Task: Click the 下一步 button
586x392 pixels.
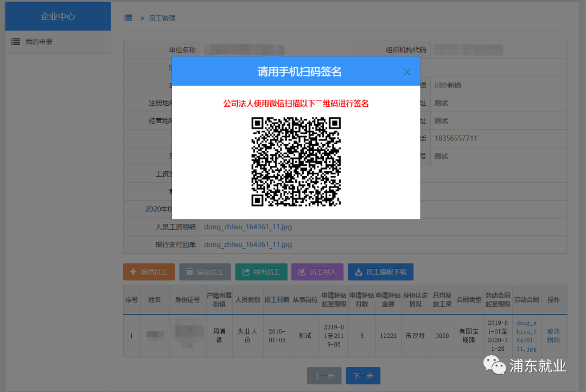Action: (x=363, y=376)
